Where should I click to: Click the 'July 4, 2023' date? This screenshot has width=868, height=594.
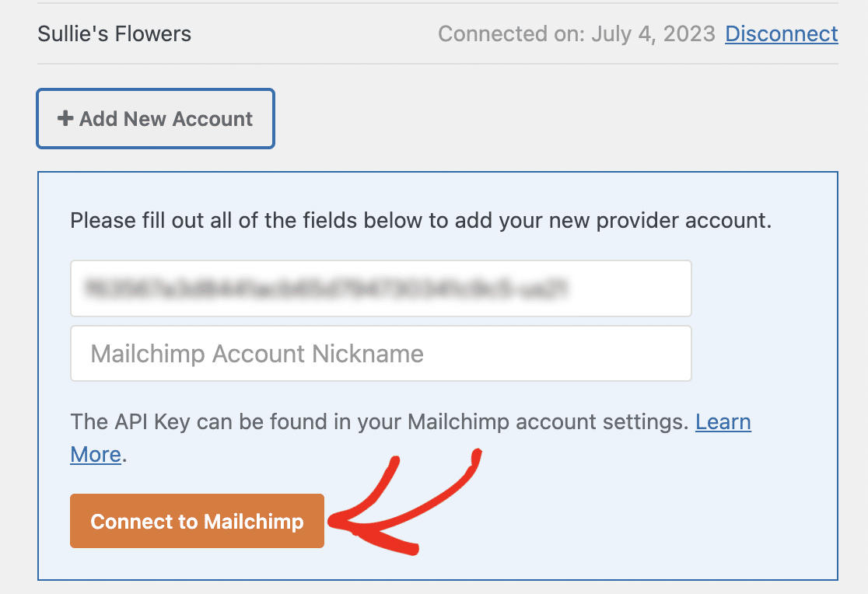tap(653, 34)
